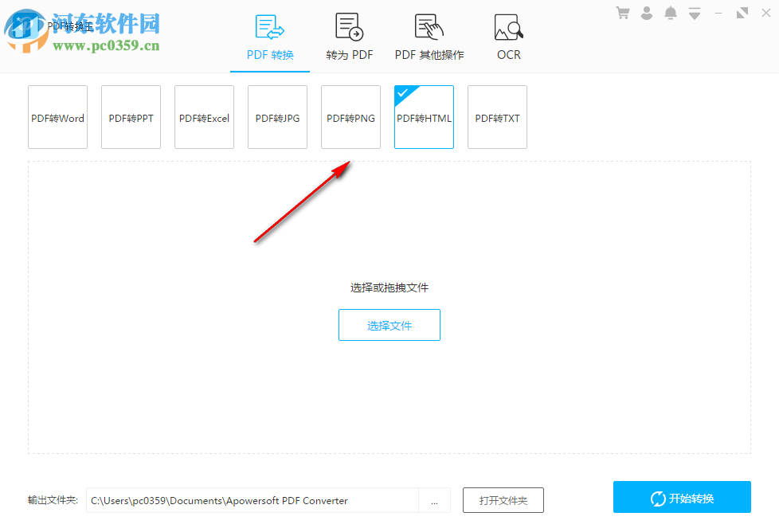The width and height of the screenshot is (779, 532).
Task: Click the notification bell icon
Action: pos(670,13)
